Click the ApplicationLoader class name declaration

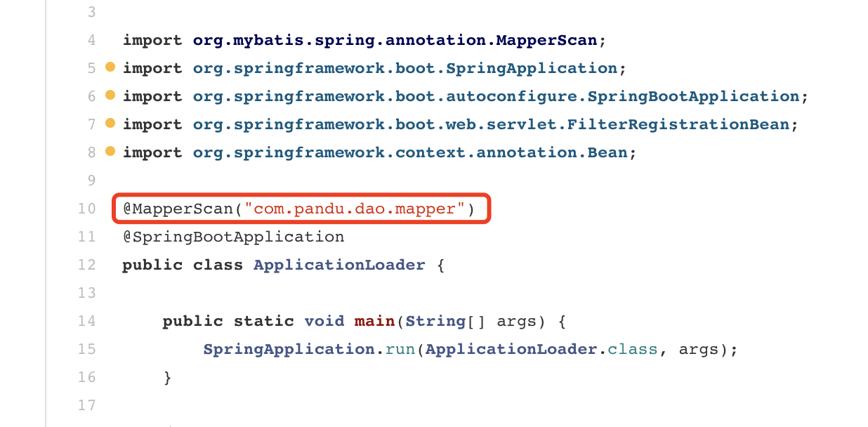339,265
